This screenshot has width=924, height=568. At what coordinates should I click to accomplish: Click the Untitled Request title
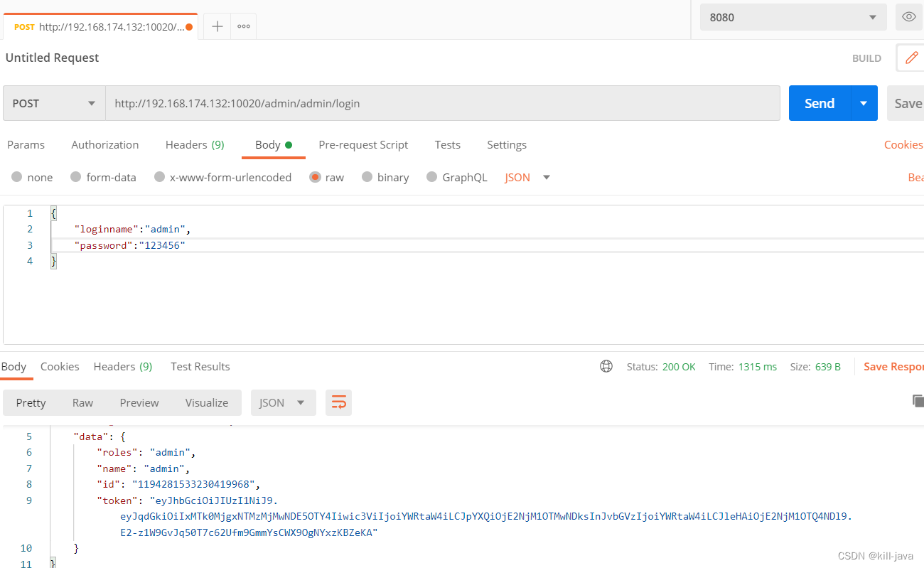coord(53,58)
